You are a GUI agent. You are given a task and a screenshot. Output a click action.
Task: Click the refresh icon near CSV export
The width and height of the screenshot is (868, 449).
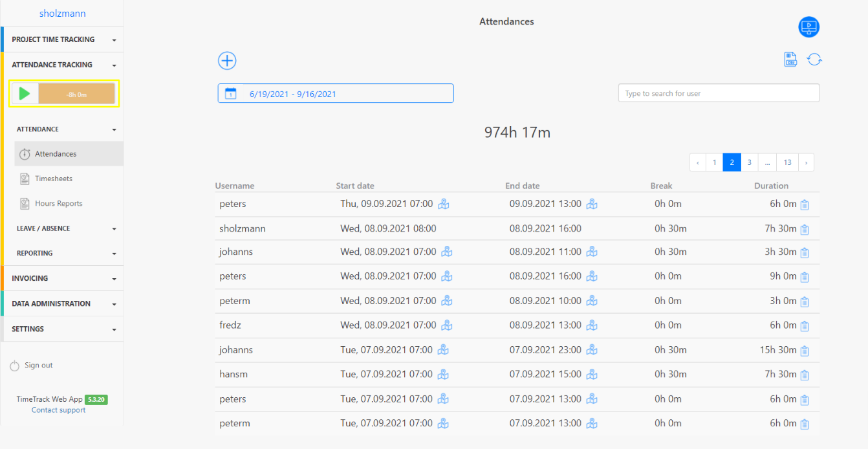(814, 60)
